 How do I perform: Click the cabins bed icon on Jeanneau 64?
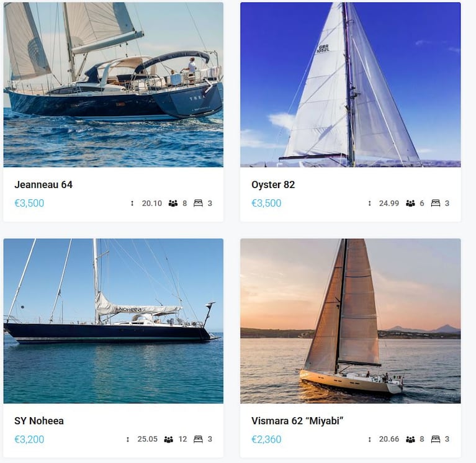click(x=198, y=203)
